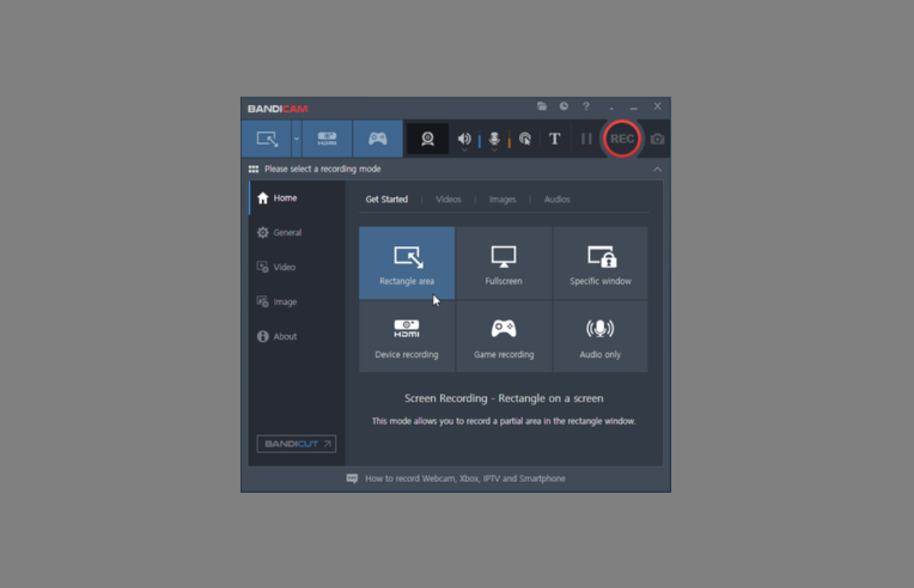Close the Bandicam window
Viewport: 914px width, 588px height.
coord(658,106)
